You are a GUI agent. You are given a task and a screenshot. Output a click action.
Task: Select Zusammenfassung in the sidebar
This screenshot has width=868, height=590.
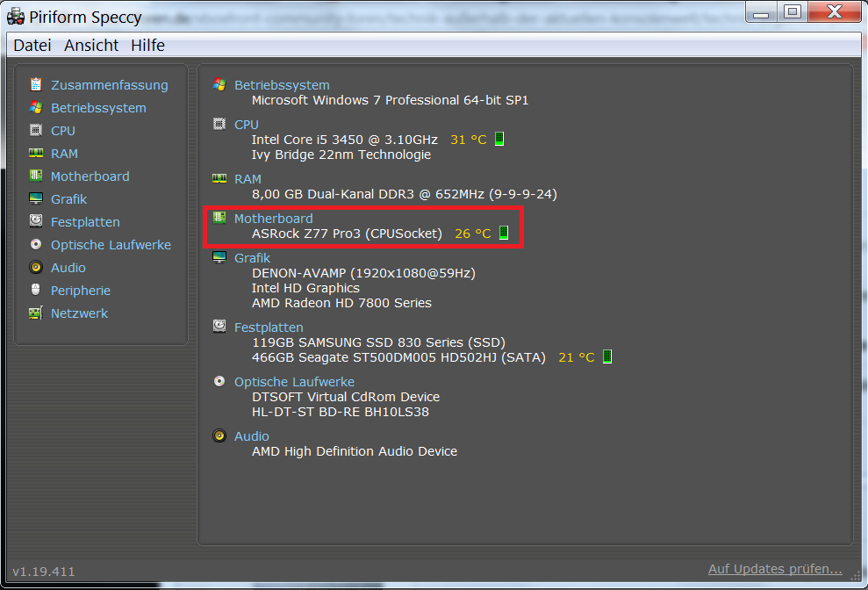[x=109, y=85]
